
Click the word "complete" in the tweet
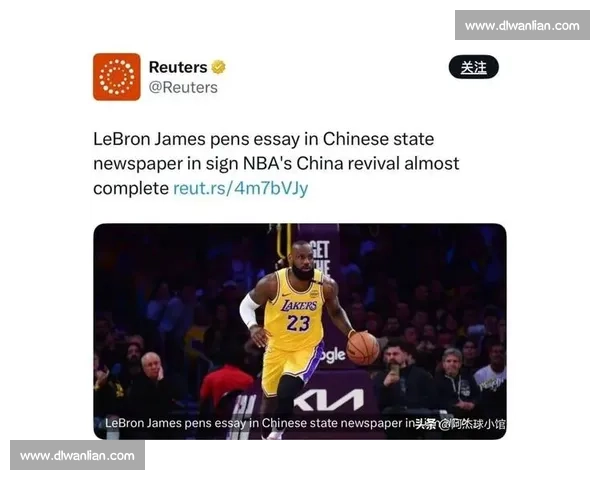click(131, 188)
